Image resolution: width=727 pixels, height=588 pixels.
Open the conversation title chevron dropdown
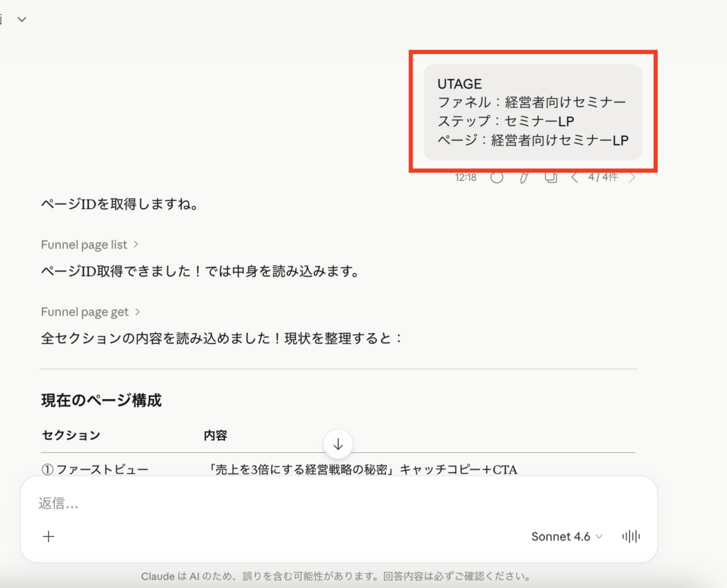(21, 19)
